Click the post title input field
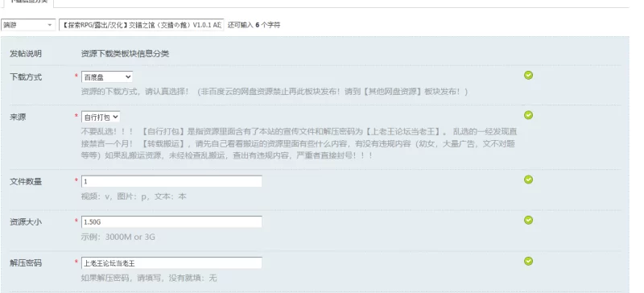Screen dimensions: 644x293 (x=142, y=25)
